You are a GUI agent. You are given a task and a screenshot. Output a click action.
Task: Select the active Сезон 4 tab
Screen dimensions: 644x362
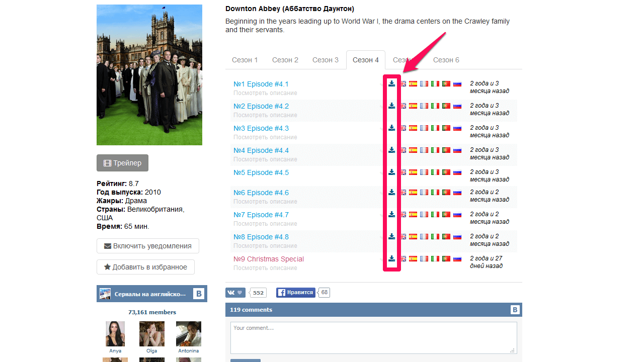[x=366, y=60]
